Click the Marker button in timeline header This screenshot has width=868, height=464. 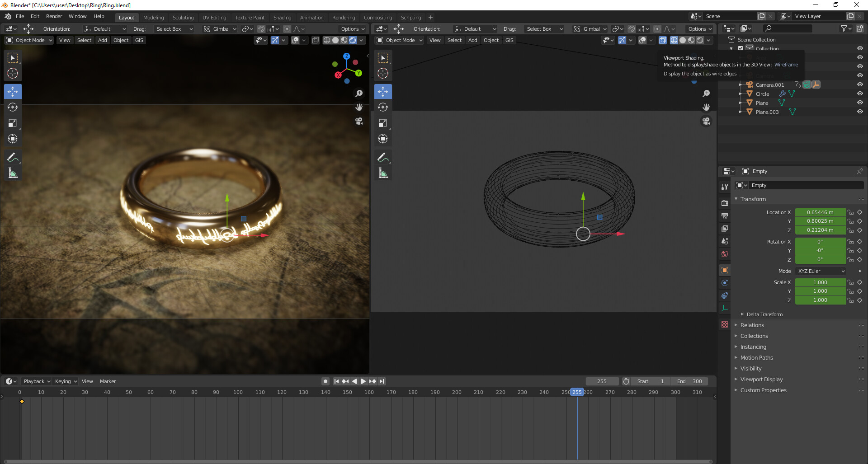[x=108, y=381]
